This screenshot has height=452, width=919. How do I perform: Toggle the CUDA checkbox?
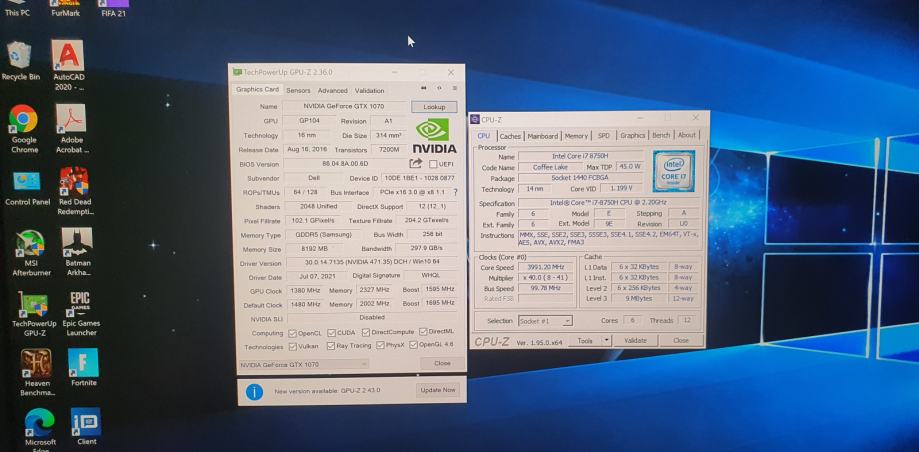[331, 333]
